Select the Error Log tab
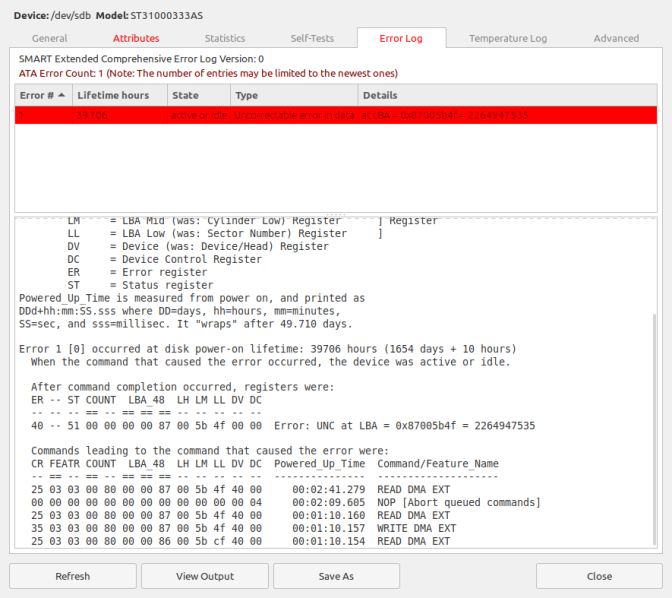Screen dimensions: 672x598 [x=401, y=38]
